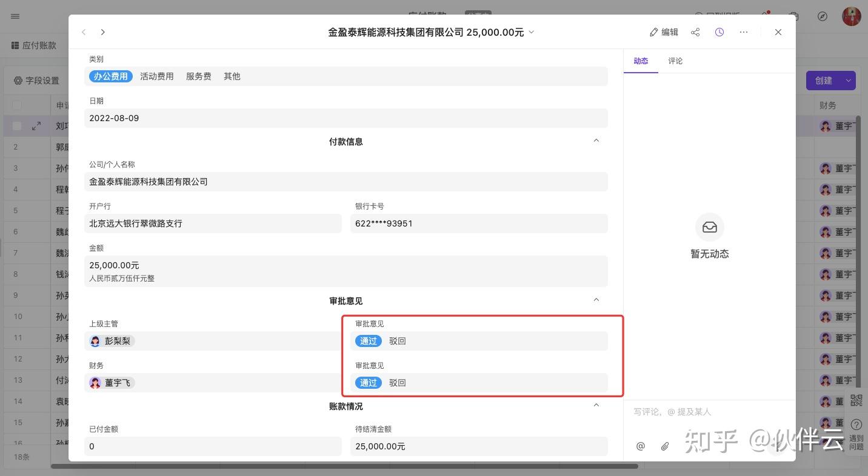Toggle the select-all checkbox in table header

coord(17,105)
